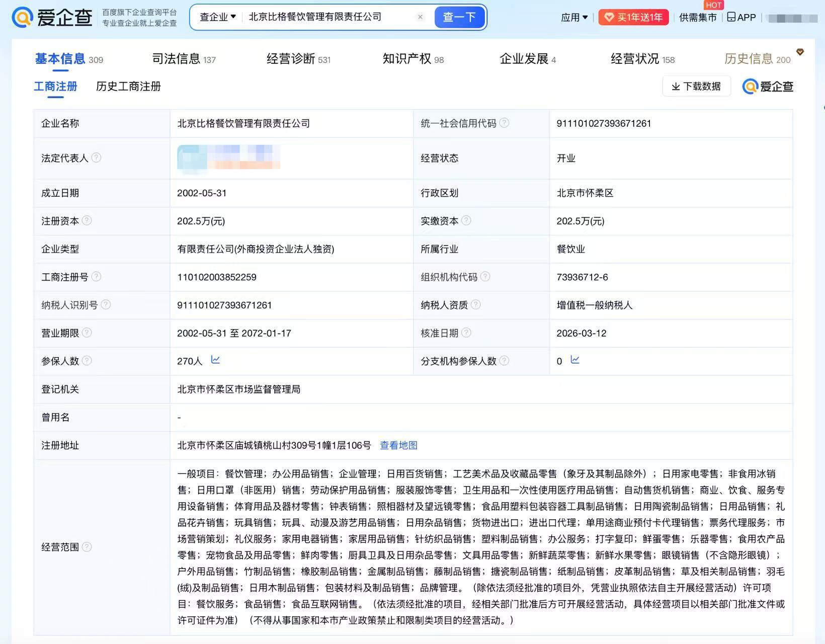Switch to the 历史信息 tab

click(757, 59)
